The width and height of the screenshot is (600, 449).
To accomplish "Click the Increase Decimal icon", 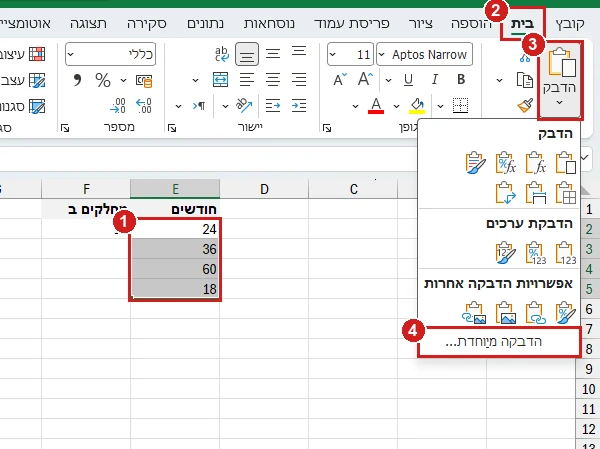I will tap(144, 105).
